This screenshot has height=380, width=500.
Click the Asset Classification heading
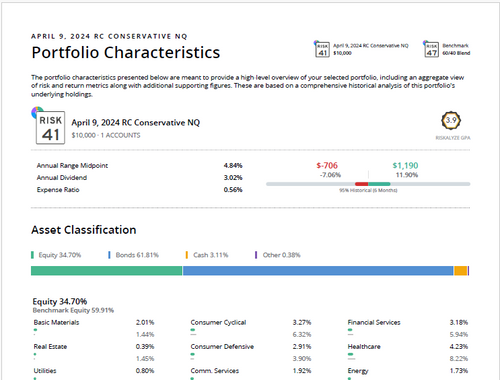point(84,230)
